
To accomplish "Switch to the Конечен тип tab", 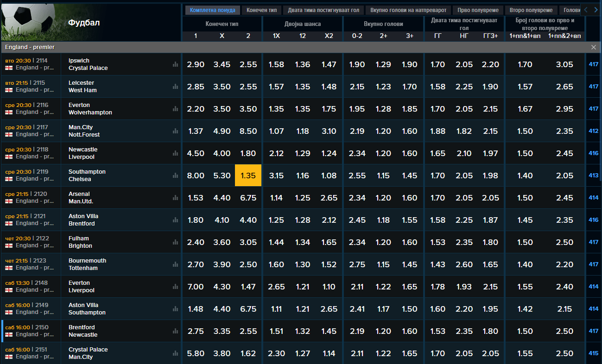I will point(261,10).
